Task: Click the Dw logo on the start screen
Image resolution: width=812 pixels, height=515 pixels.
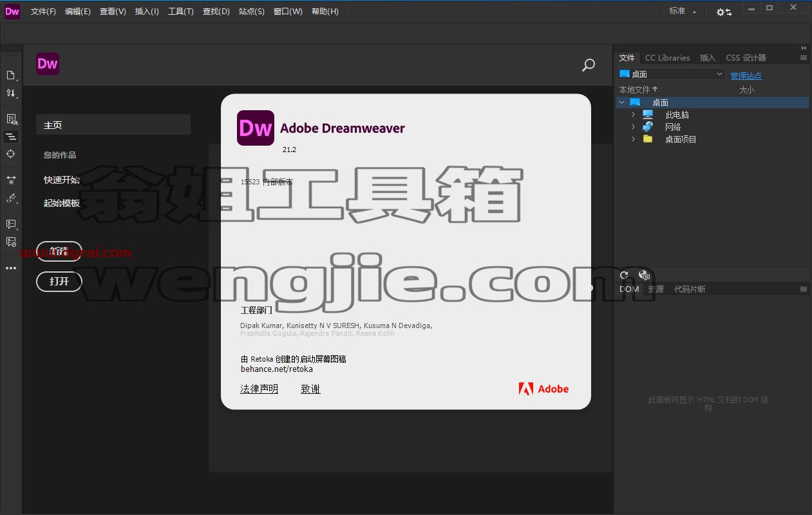Action: point(48,64)
